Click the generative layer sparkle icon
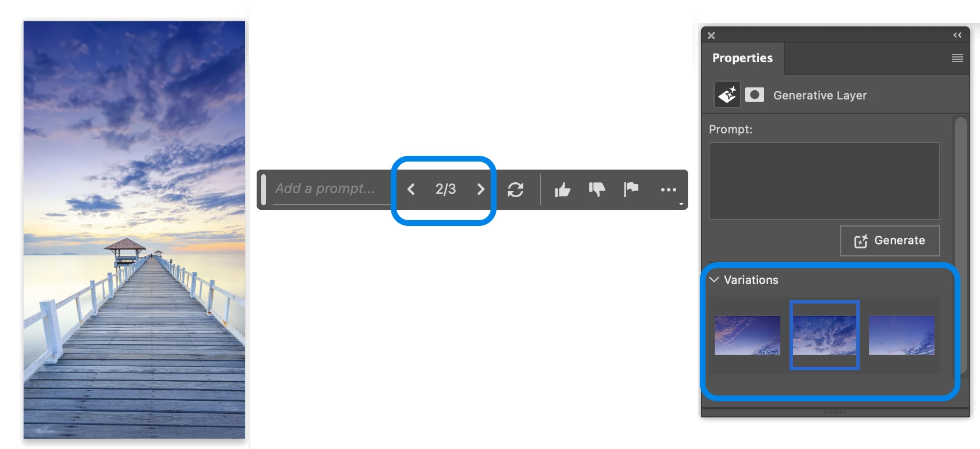The height and width of the screenshot is (449, 980). click(727, 94)
